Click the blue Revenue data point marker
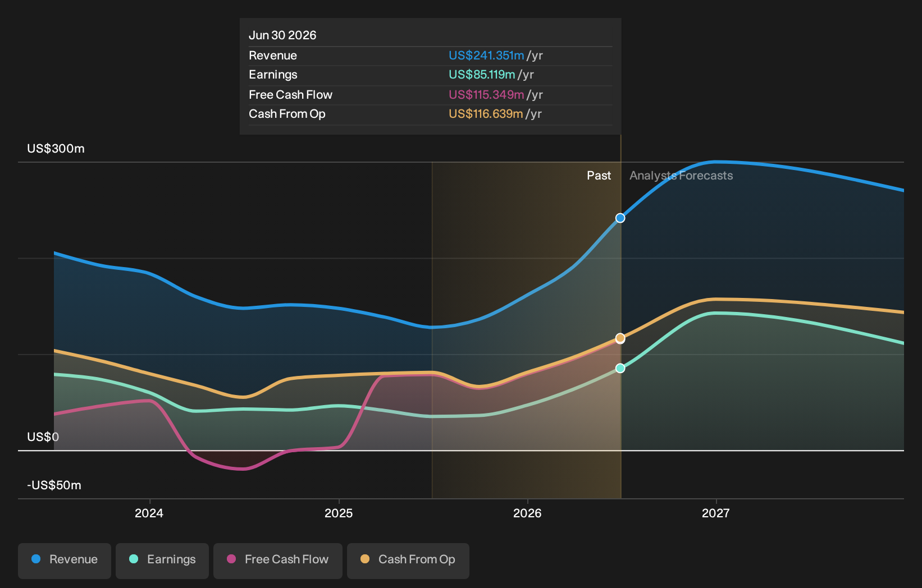922x588 pixels. [620, 218]
